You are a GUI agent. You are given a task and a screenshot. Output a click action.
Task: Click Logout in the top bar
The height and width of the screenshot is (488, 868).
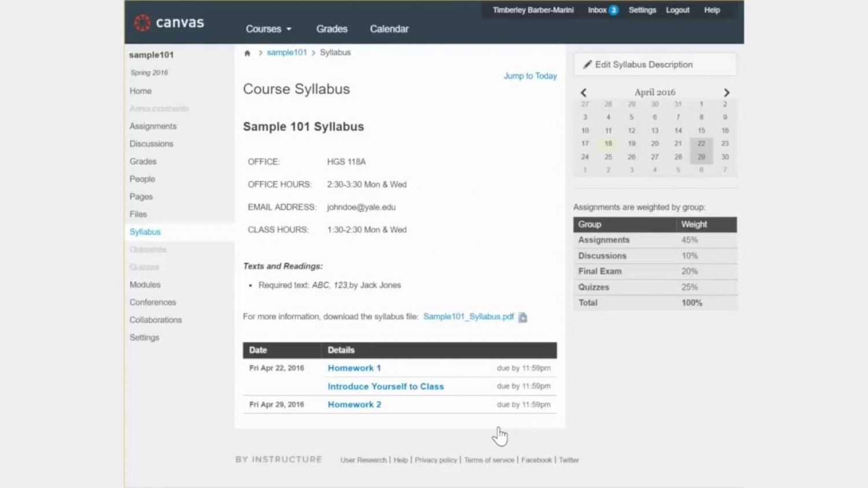(x=678, y=10)
